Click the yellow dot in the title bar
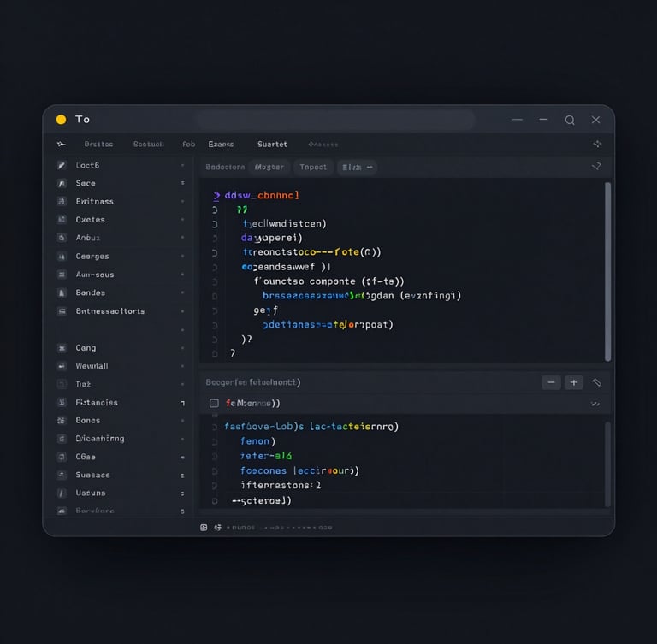Screen dimensions: 657x644 point(62,120)
